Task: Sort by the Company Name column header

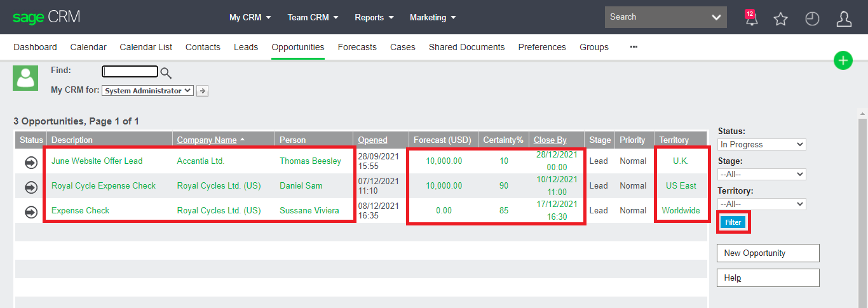Action: tap(207, 140)
